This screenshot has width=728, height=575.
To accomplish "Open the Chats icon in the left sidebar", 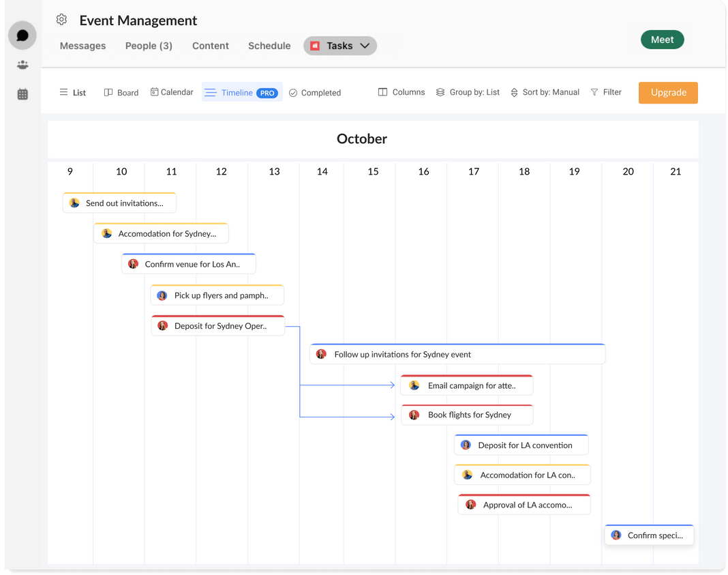I will 22,34.
